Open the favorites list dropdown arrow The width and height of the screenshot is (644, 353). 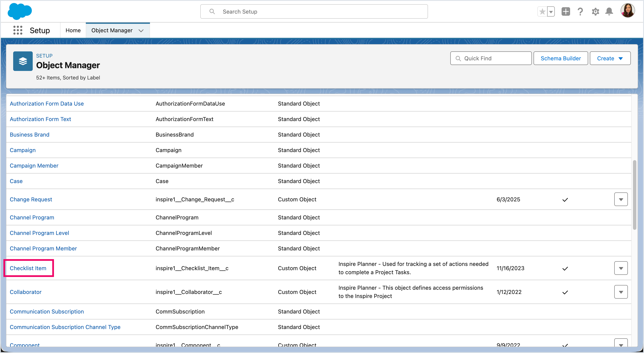[x=551, y=12]
